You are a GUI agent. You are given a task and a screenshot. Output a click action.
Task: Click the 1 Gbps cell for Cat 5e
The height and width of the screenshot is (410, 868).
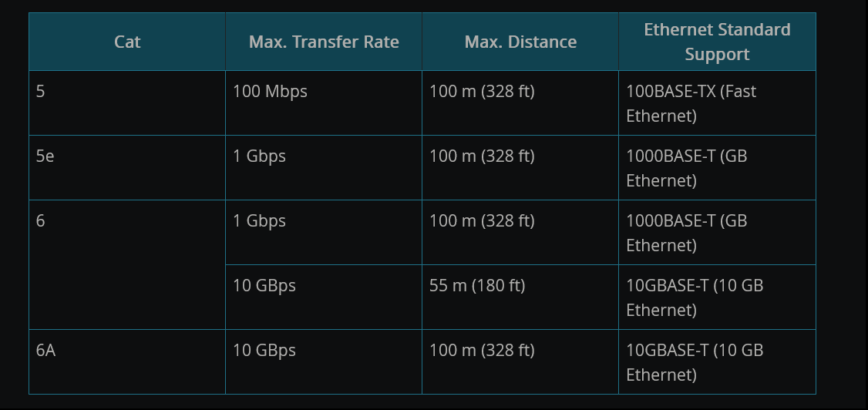(324, 168)
